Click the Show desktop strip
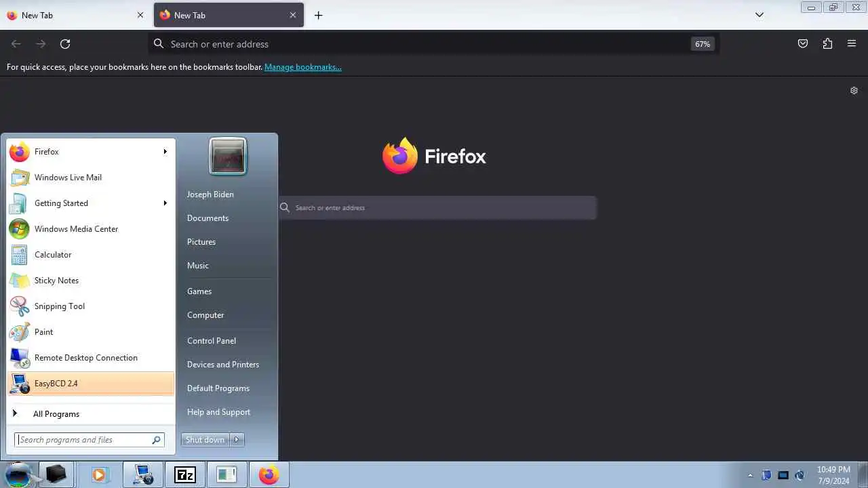The image size is (868, 488). click(x=863, y=475)
